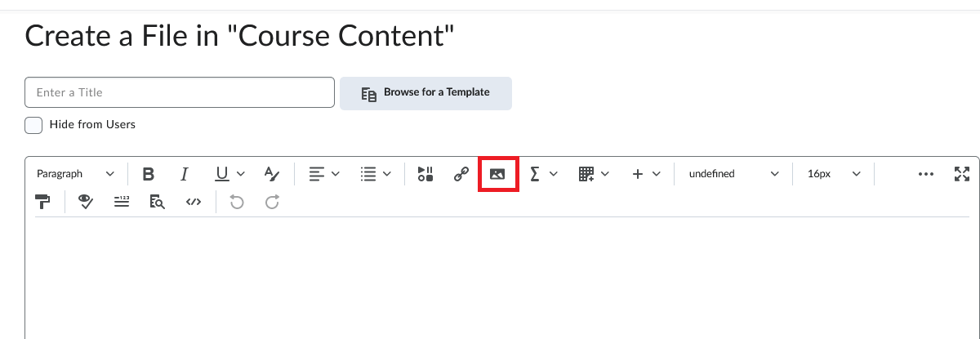Click the More Actions ellipsis button

[x=925, y=174]
